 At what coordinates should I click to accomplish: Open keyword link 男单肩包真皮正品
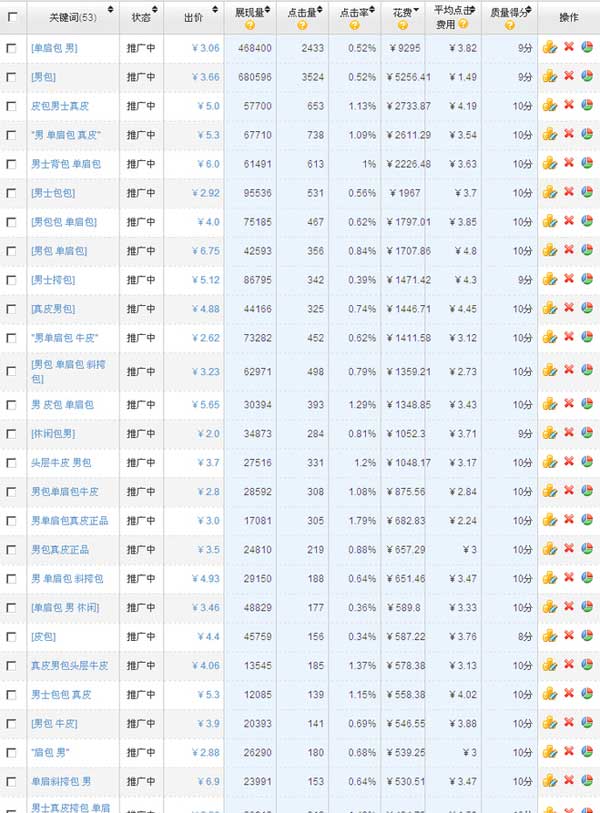(69, 521)
